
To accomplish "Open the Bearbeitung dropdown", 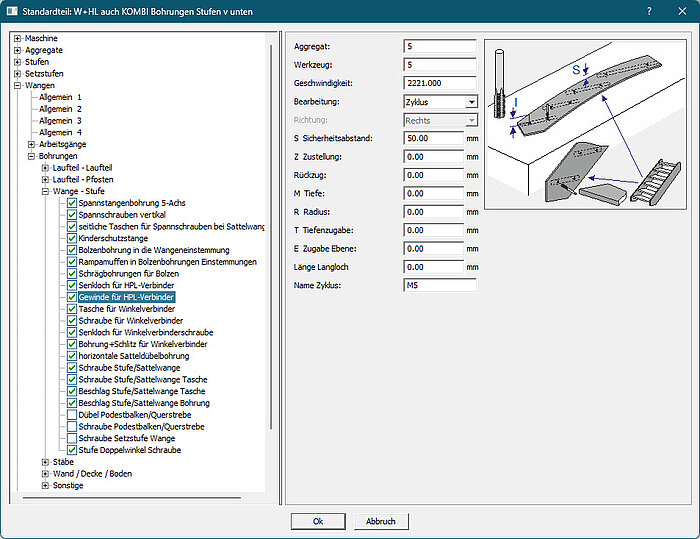I will [x=471, y=102].
